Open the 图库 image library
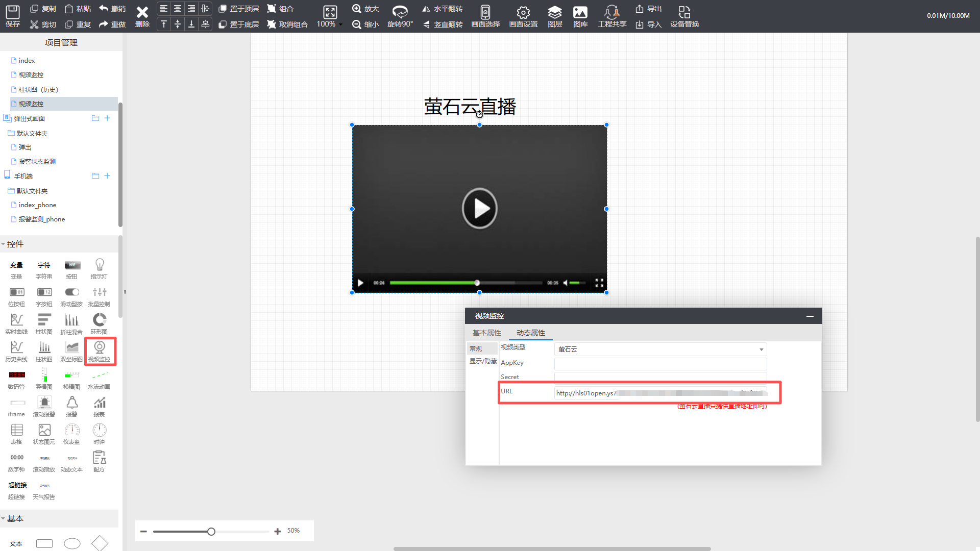 [580, 12]
